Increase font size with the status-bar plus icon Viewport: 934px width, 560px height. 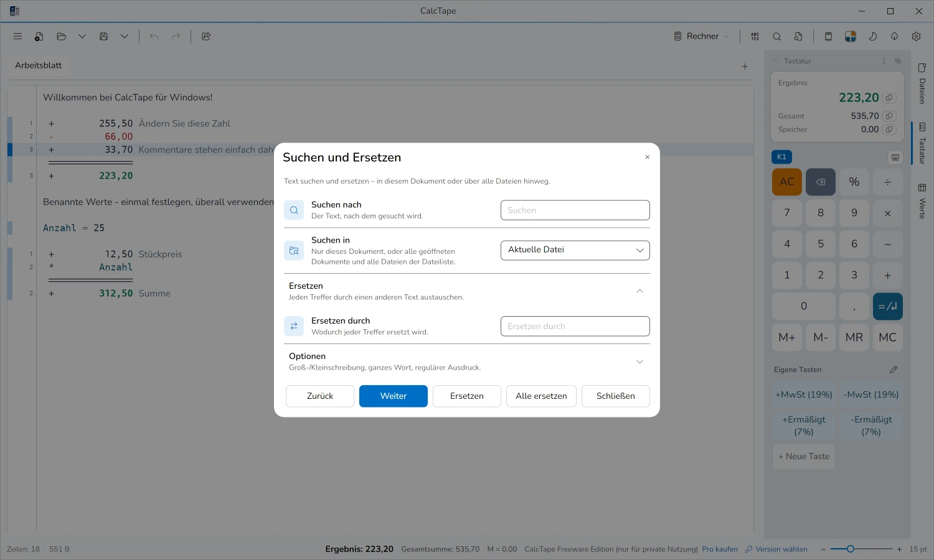(899, 549)
